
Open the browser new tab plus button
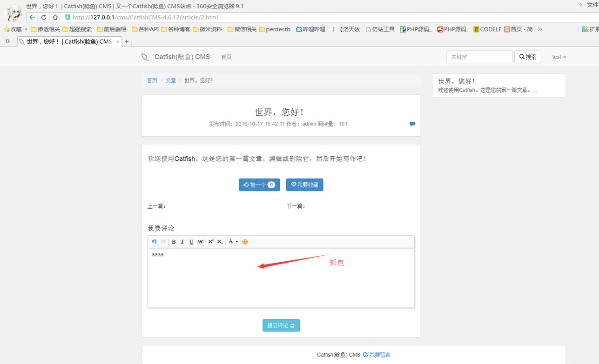(x=127, y=42)
